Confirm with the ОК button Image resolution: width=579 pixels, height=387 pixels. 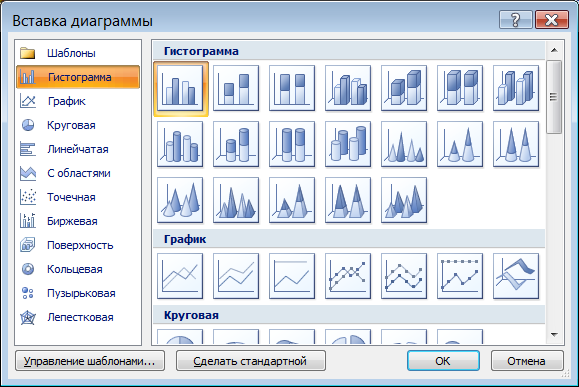tap(443, 361)
